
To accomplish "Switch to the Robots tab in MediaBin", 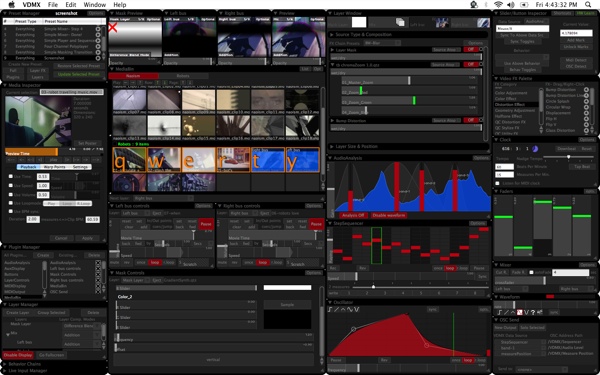I will pos(183,76).
